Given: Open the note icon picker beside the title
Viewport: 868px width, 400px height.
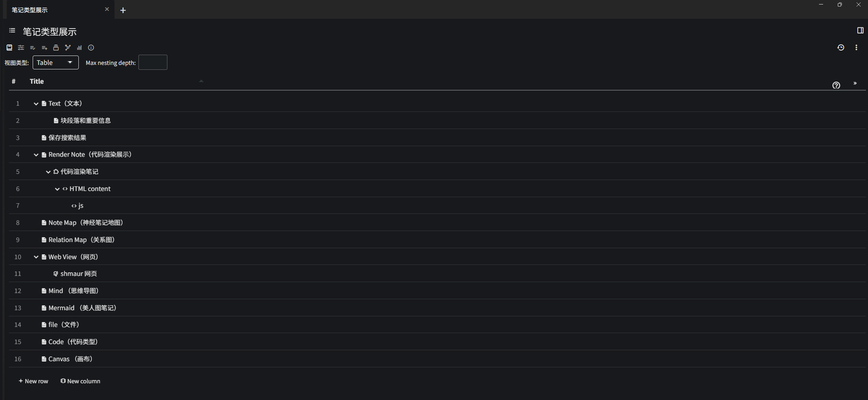Looking at the screenshot, I should [12, 31].
